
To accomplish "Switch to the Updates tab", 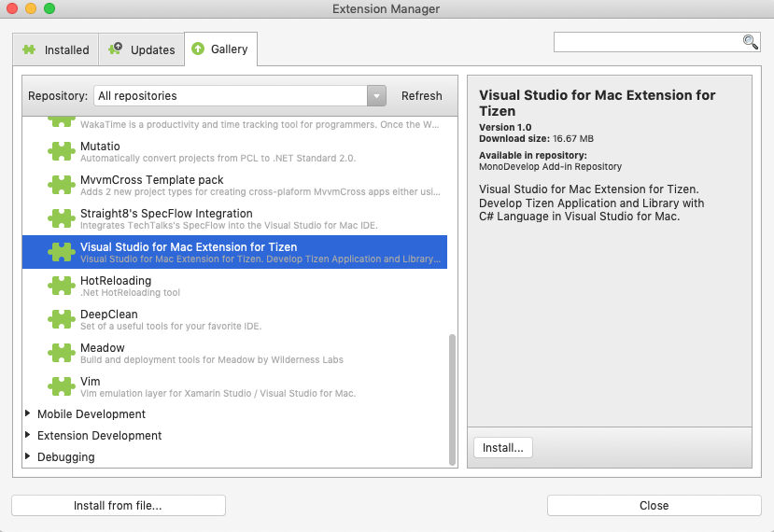I will (142, 49).
